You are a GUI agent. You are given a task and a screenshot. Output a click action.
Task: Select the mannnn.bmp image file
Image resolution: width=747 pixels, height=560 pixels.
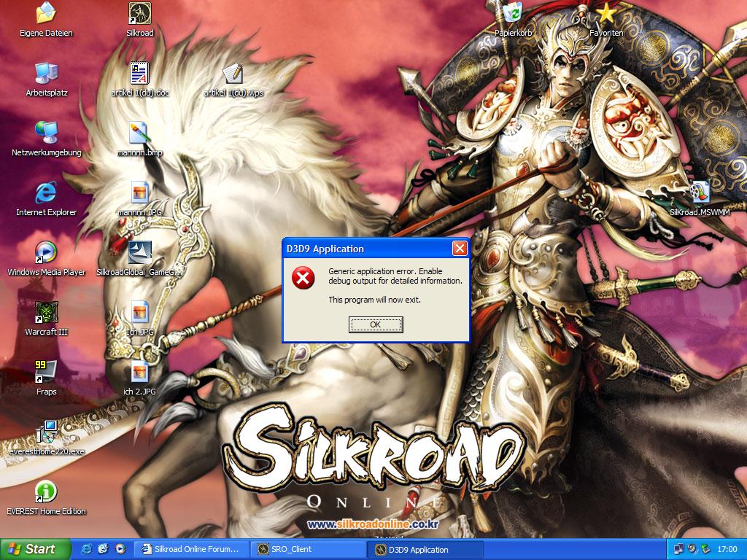pos(139,134)
